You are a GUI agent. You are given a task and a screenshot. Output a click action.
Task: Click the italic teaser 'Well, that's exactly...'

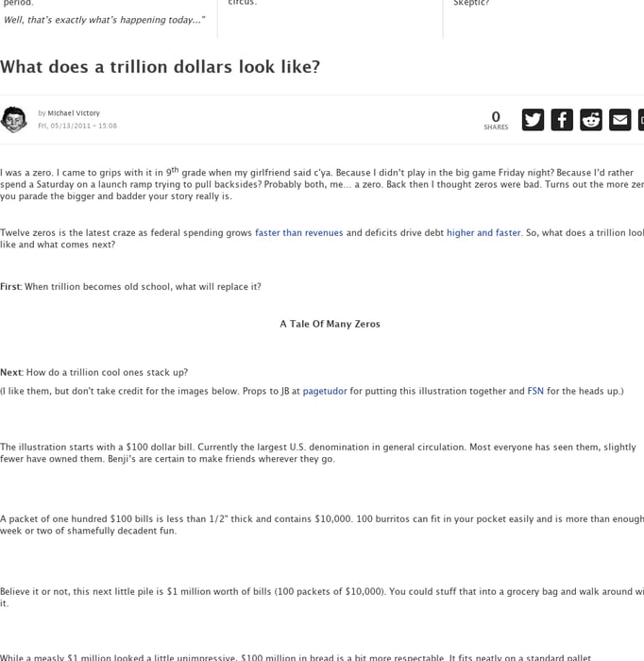(105, 20)
